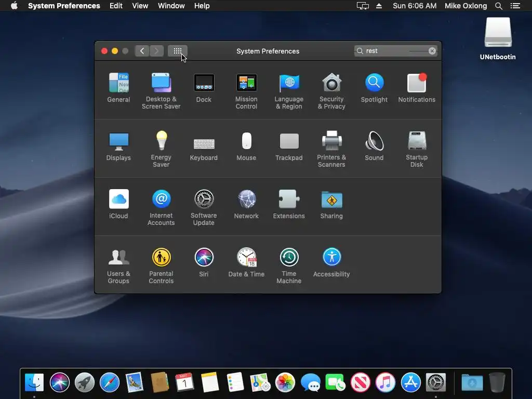Open Messages from the Dock
The image size is (532, 399).
(311, 382)
